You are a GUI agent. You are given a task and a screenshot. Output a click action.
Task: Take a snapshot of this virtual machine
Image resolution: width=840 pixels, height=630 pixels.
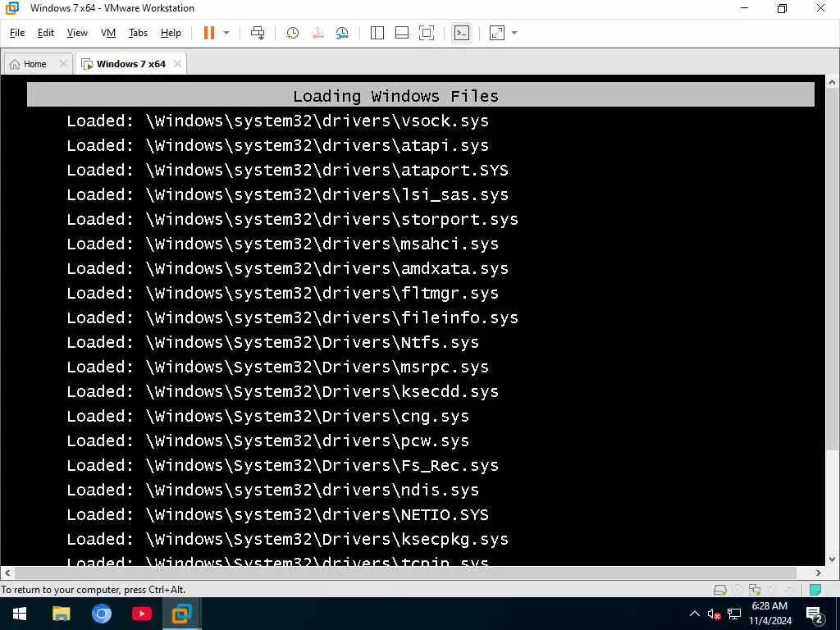[x=293, y=33]
